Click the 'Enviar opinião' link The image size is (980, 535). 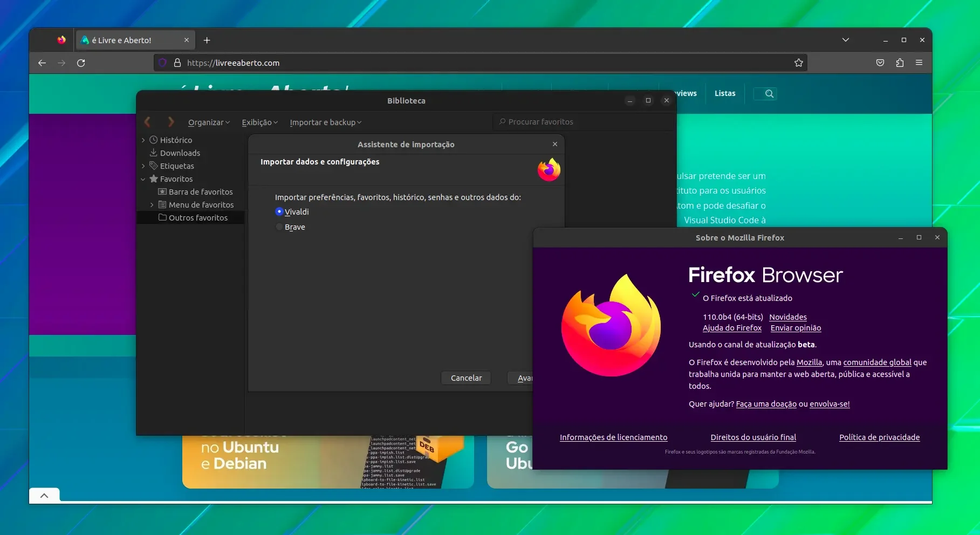coord(796,328)
